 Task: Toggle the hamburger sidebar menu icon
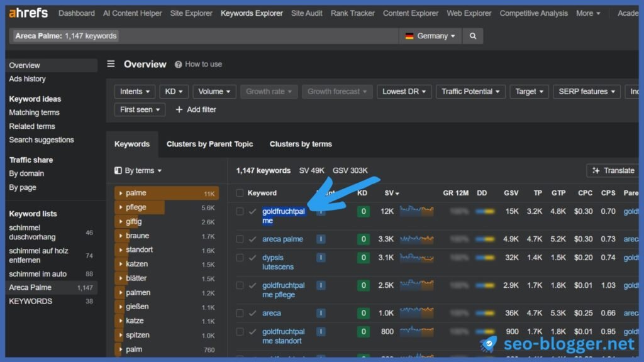click(x=111, y=64)
